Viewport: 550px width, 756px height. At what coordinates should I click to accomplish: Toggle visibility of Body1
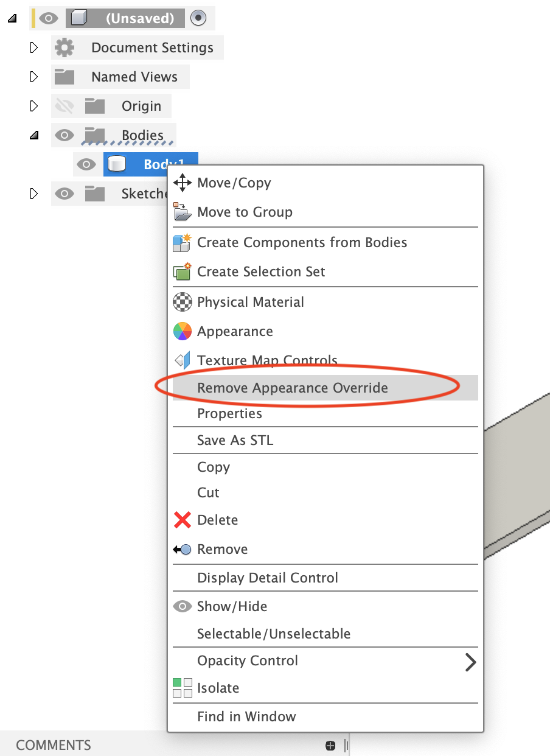(86, 164)
